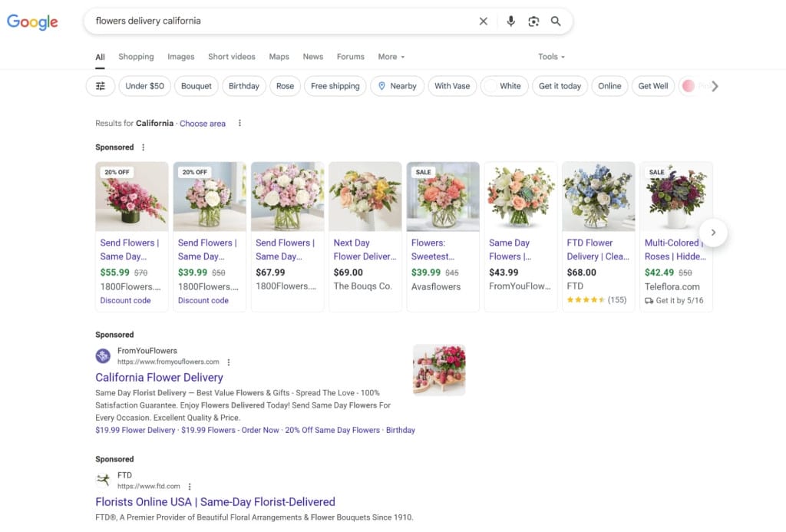Apply the Rose filter chip
This screenshot has width=786, height=532.
(285, 86)
